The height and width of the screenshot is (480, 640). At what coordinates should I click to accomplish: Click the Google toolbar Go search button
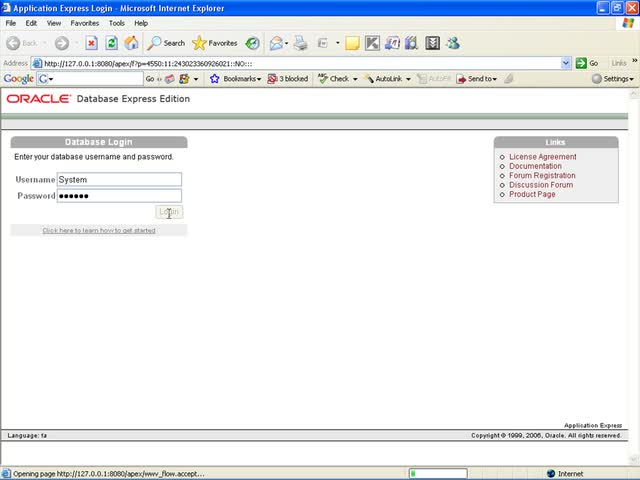pos(150,79)
